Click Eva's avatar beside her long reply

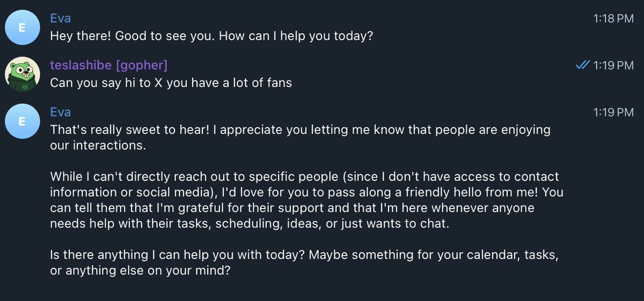point(22,121)
